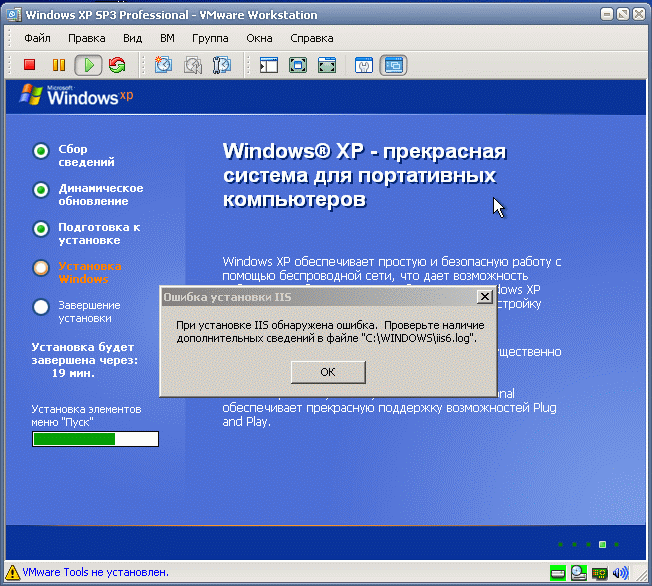Viewport: 652px width, 586px height.
Task: Click the Динамическое обновление step indicator
Action: pyautogui.click(x=41, y=190)
